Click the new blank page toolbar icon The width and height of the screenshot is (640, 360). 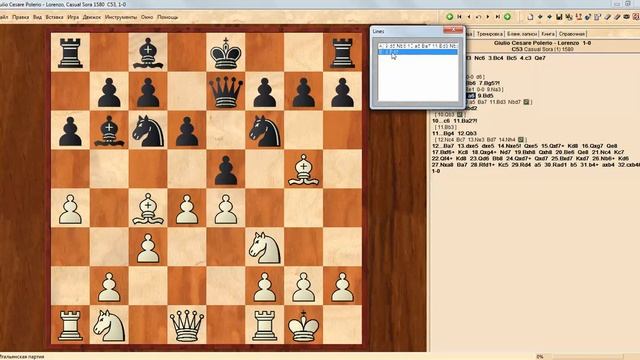[x=530, y=17]
